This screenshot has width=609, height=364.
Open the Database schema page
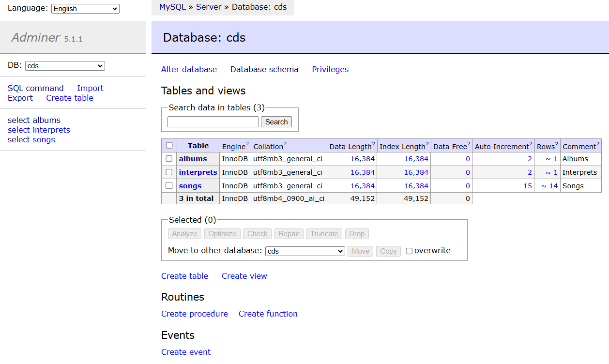tap(264, 69)
